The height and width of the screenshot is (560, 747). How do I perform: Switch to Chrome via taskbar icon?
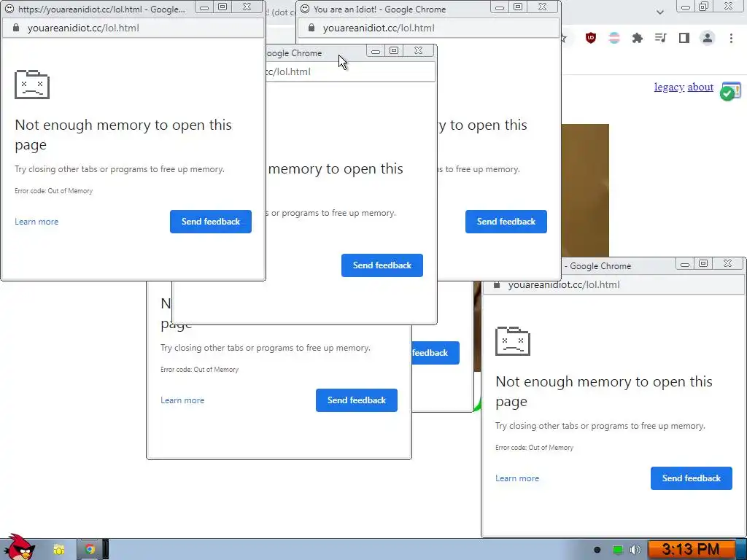point(90,550)
